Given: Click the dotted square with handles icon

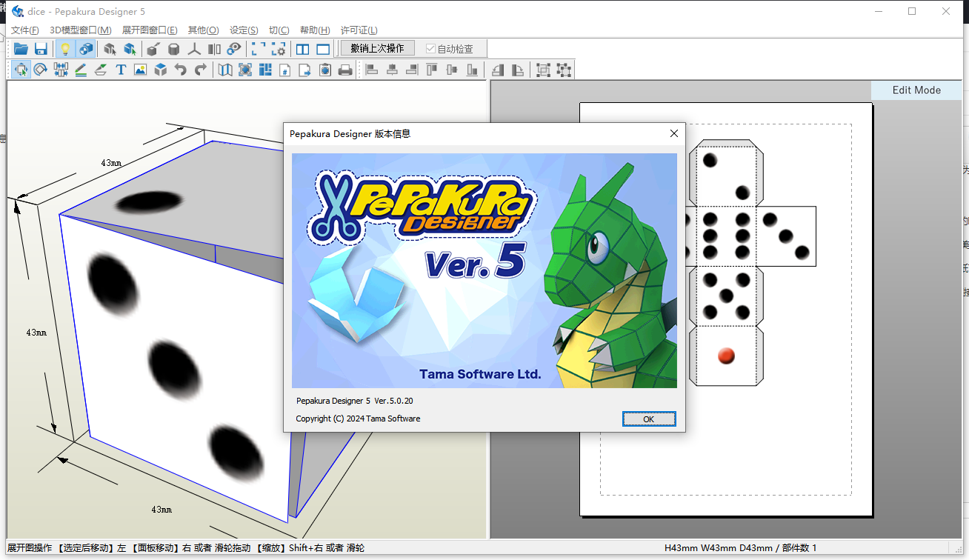Looking at the screenshot, I should [564, 70].
